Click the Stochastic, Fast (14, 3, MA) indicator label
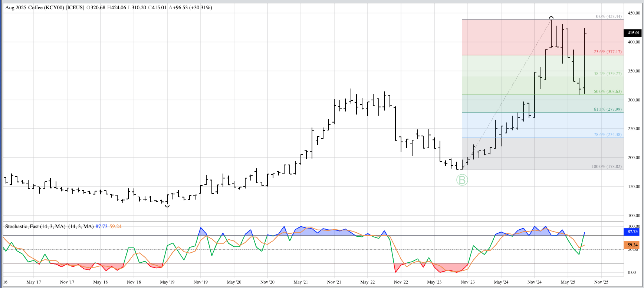This screenshot has width=644, height=288. (x=35, y=226)
